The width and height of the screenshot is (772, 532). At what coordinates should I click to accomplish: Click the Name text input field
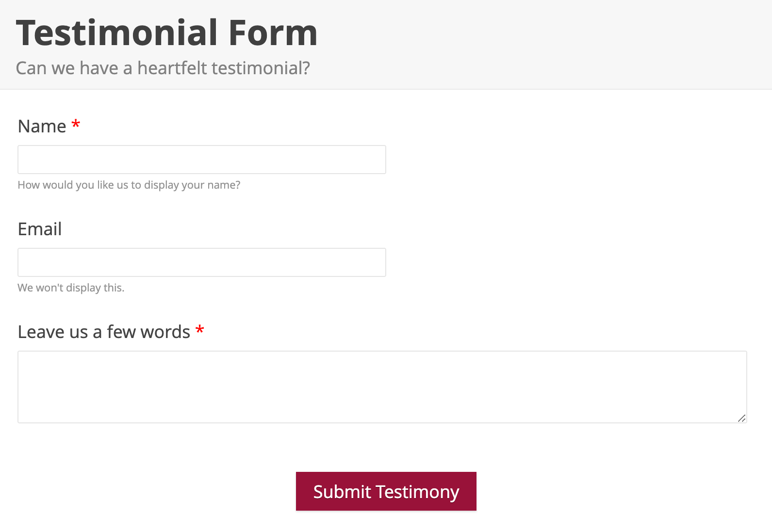pos(201,160)
